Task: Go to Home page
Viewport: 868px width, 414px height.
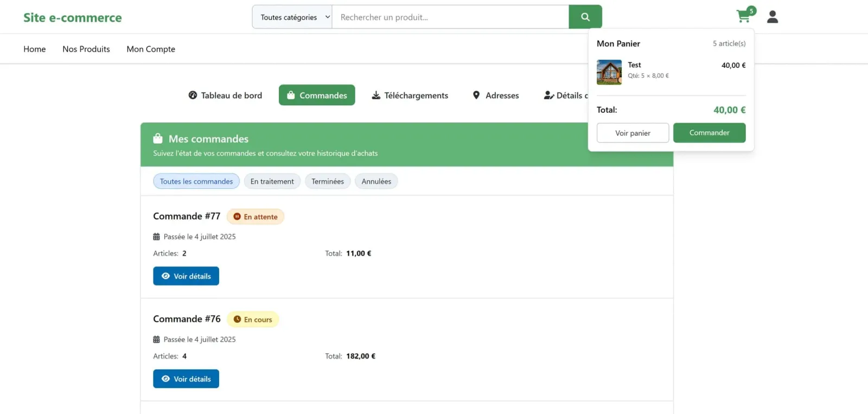Action: (x=35, y=49)
